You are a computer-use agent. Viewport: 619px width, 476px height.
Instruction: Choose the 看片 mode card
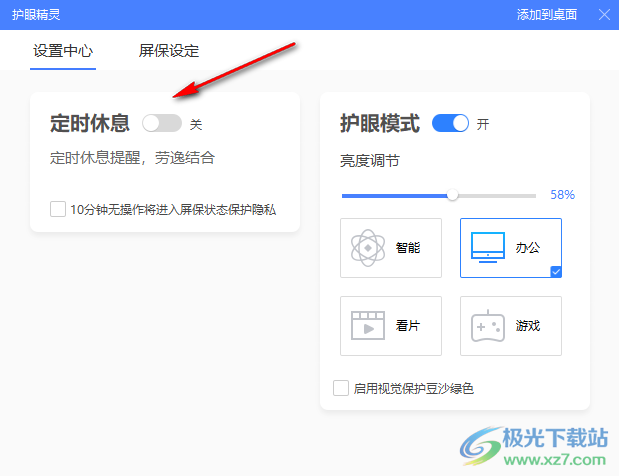click(391, 326)
